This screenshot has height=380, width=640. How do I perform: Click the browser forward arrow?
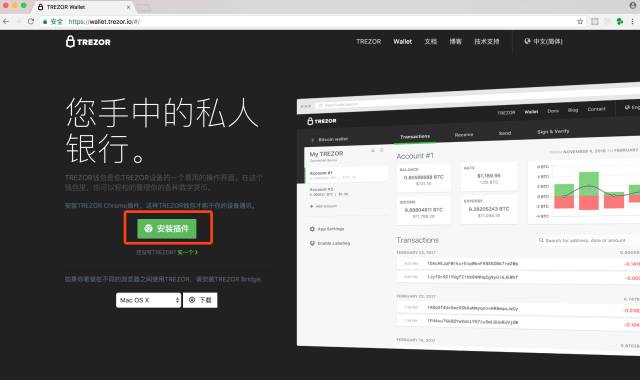(18, 21)
